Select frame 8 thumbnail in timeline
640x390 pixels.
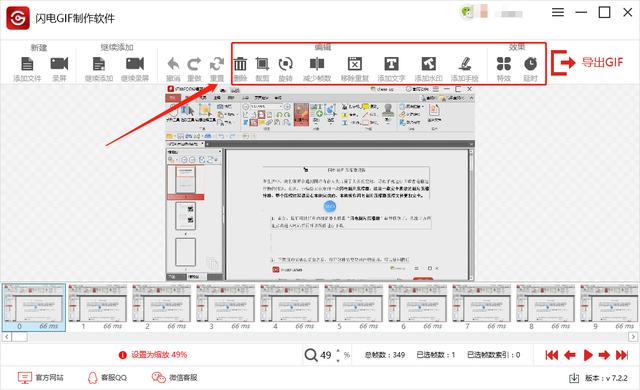click(x=547, y=307)
